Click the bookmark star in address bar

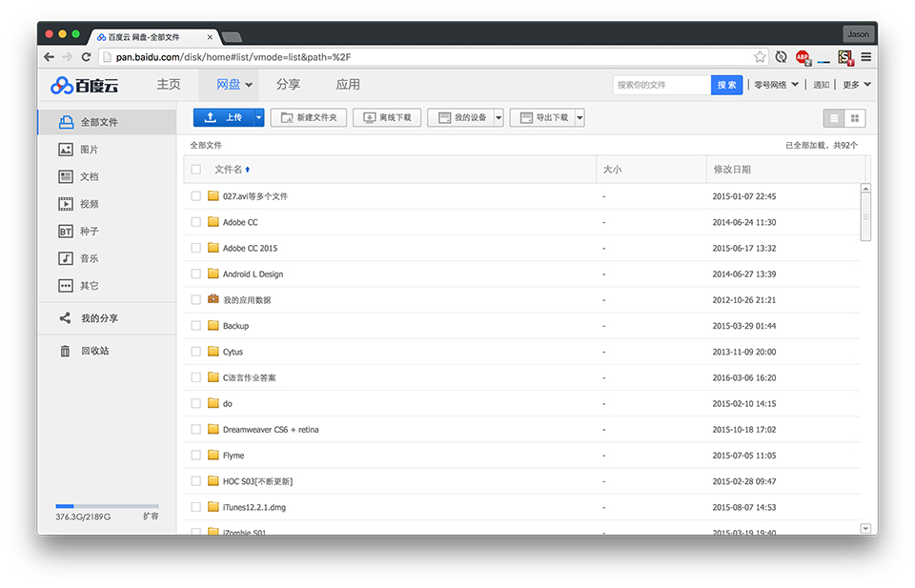(x=760, y=56)
